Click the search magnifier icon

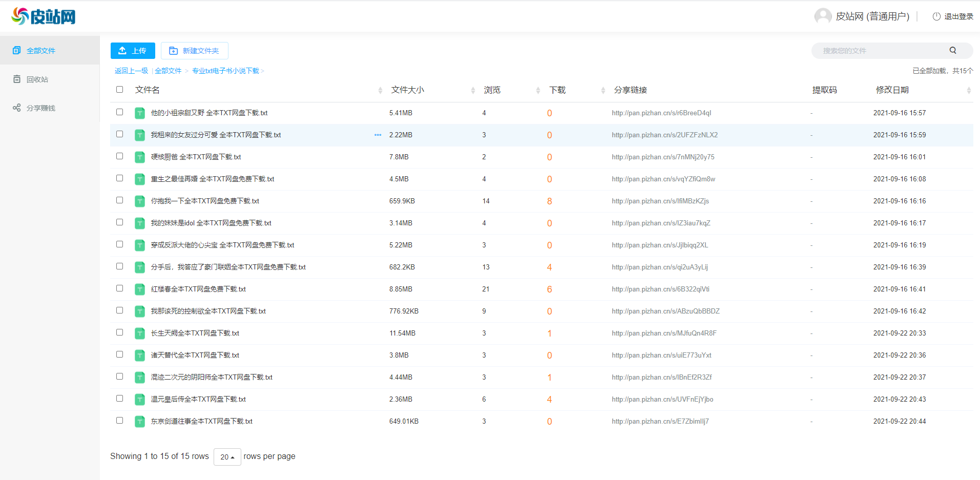[952, 50]
